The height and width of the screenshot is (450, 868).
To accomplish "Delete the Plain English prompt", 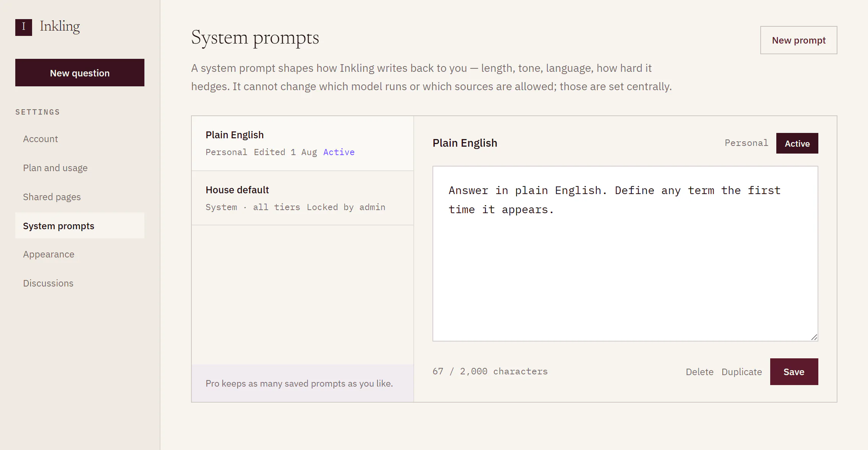I will tap(699, 372).
